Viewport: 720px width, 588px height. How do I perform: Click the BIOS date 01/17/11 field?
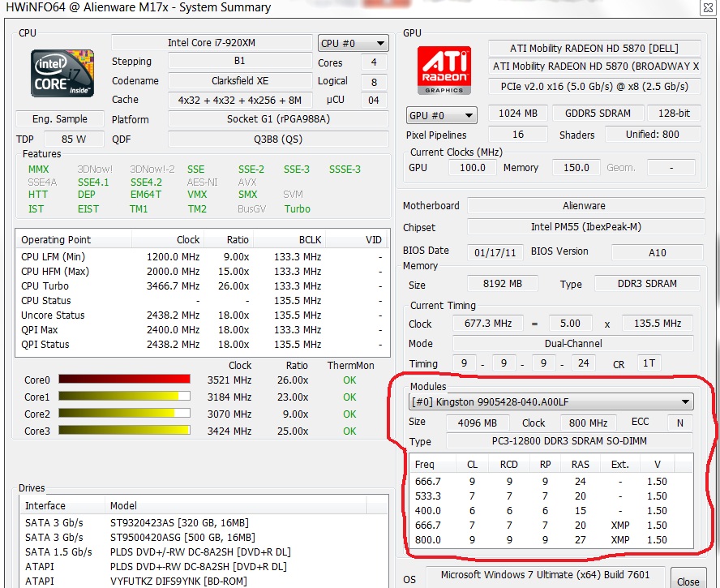(x=495, y=253)
